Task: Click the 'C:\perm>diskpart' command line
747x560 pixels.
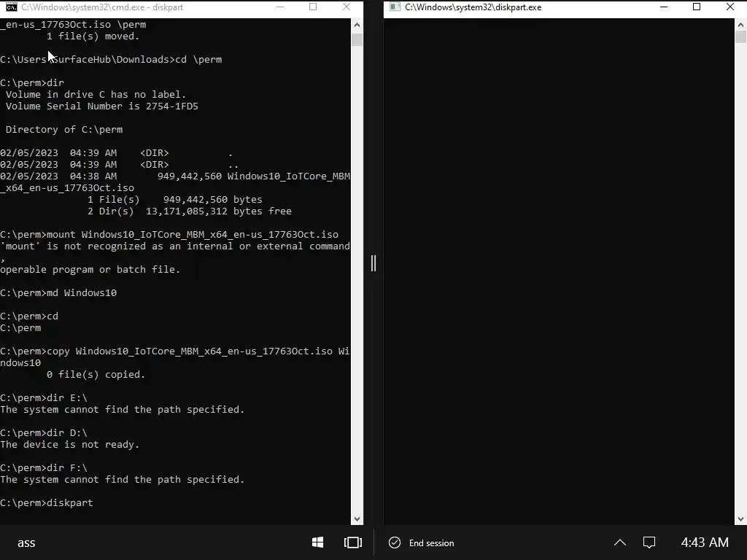Action: [x=47, y=503]
